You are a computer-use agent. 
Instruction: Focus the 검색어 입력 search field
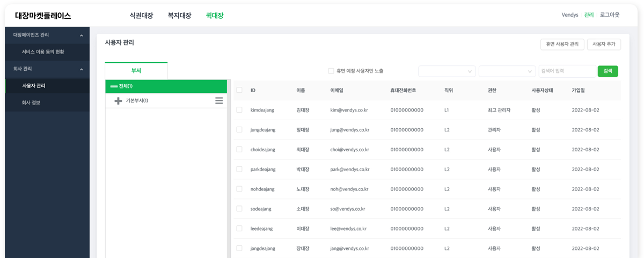pos(566,71)
